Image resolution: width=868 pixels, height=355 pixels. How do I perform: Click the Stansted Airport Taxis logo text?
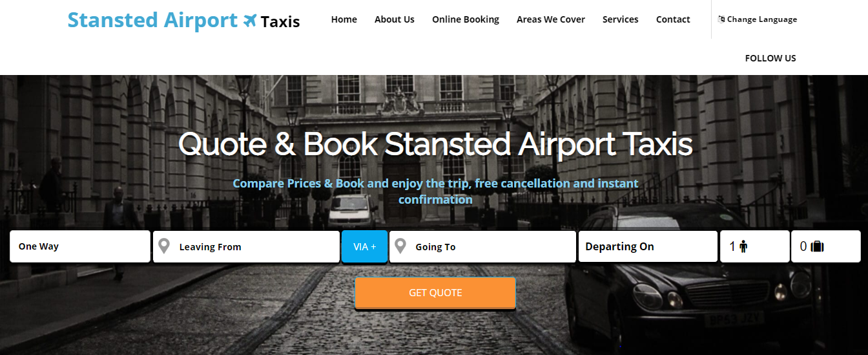pos(184,21)
